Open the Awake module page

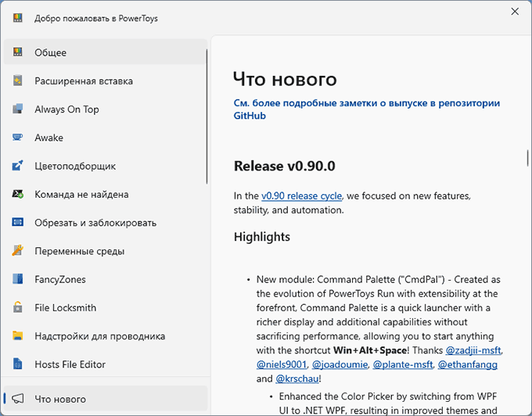105,138
